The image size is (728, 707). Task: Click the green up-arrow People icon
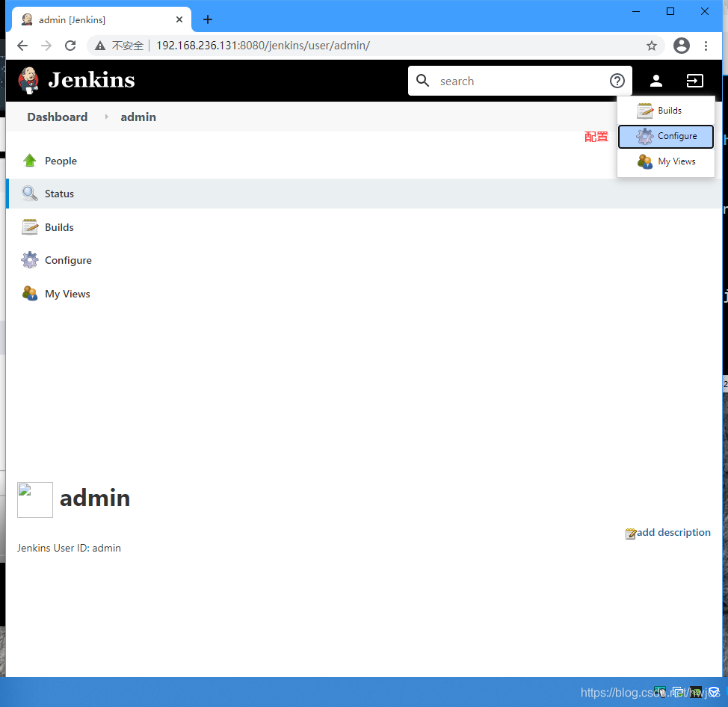30,161
